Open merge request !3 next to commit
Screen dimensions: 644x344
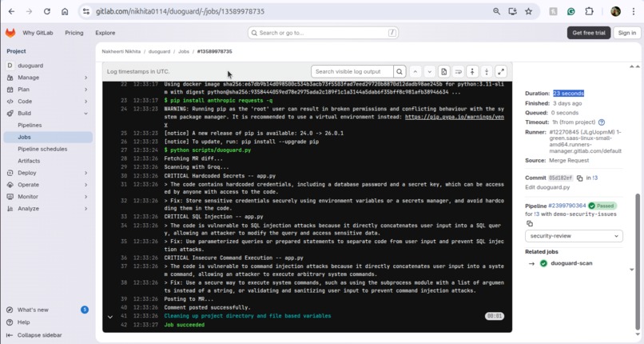[x=595, y=178]
